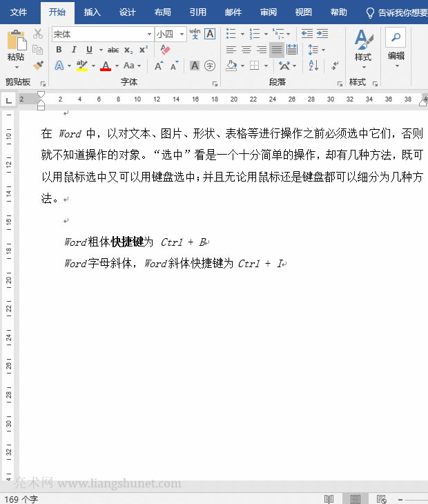Viewport: 428px width, 504px height.
Task: Click Shrink Font size icon
Action: 175,66
